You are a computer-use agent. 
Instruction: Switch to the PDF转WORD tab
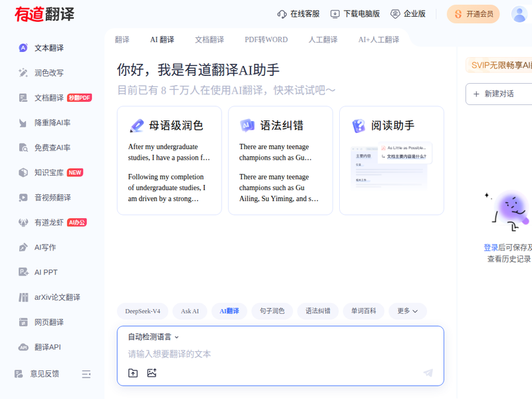pos(267,40)
